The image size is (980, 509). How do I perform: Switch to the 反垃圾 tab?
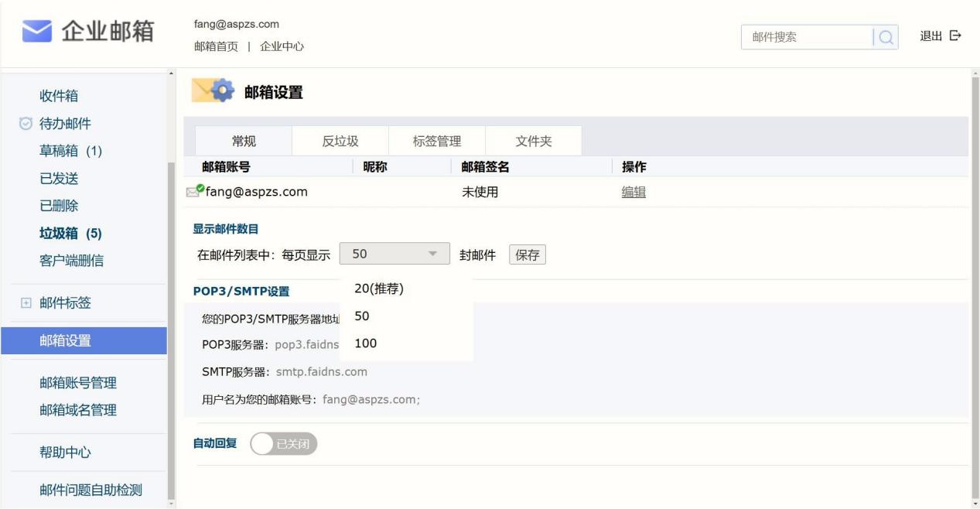tap(340, 141)
